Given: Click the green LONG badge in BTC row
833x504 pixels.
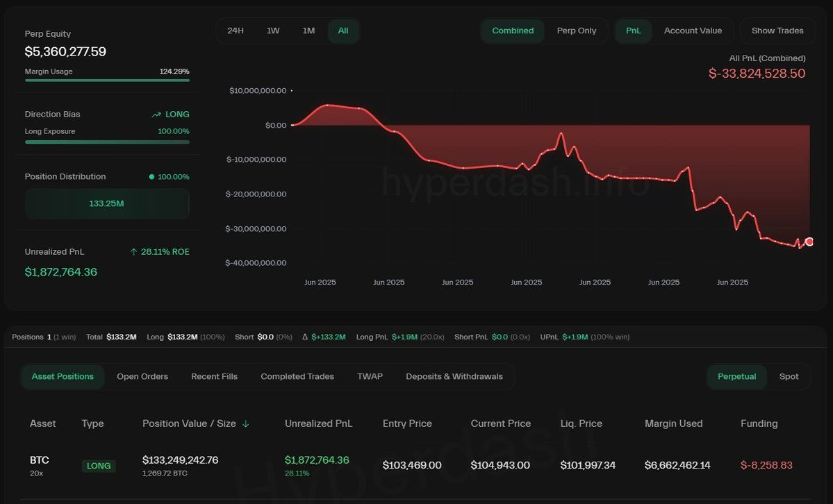Looking at the screenshot, I should pyautogui.click(x=98, y=466).
